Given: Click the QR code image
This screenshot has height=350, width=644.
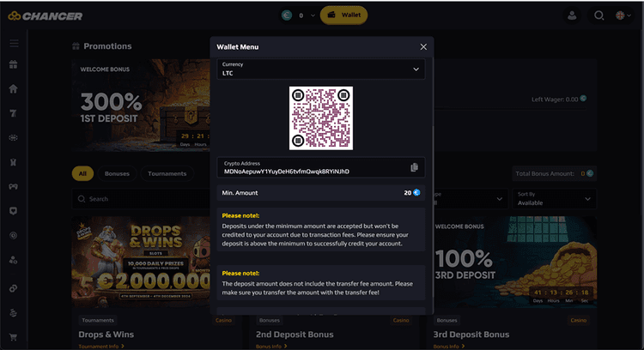Looking at the screenshot, I should [321, 118].
